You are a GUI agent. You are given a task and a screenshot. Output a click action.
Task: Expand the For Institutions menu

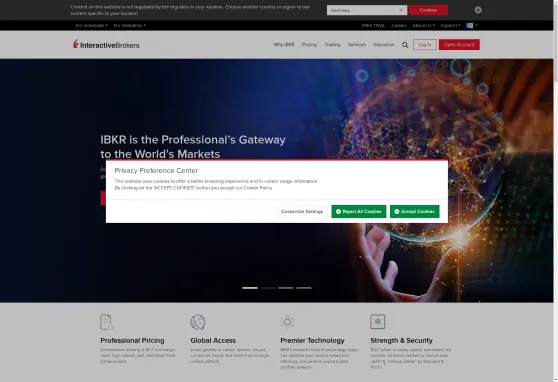point(130,25)
